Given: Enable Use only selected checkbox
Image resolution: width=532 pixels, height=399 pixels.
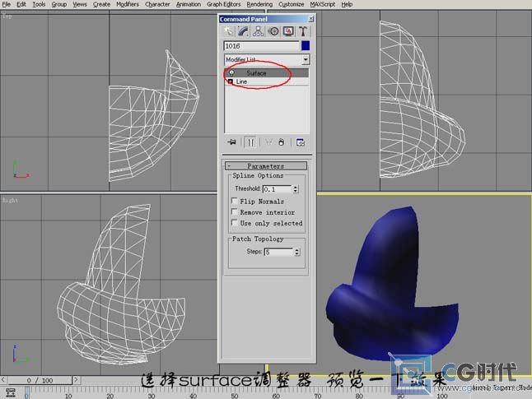Looking at the screenshot, I should click(234, 223).
